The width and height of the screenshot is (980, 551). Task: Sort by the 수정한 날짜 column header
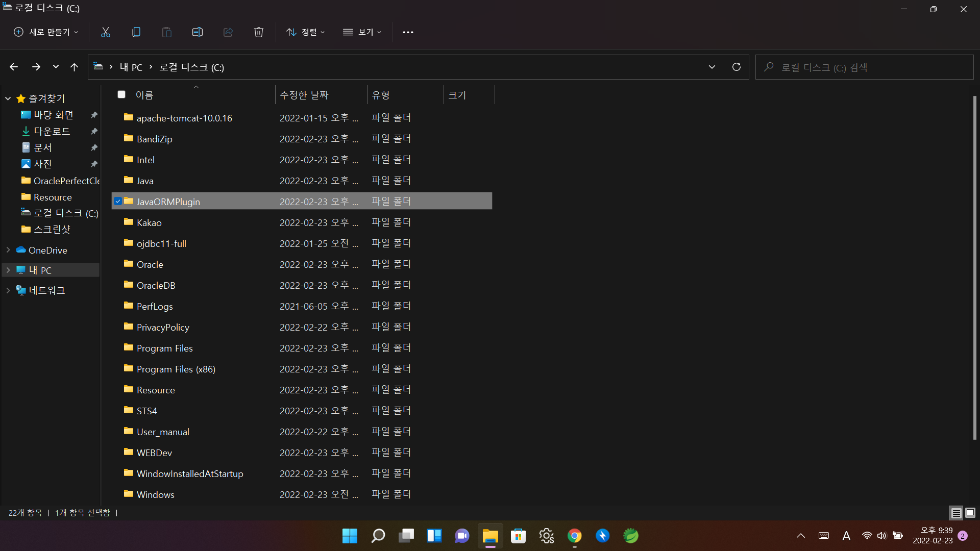pos(304,95)
